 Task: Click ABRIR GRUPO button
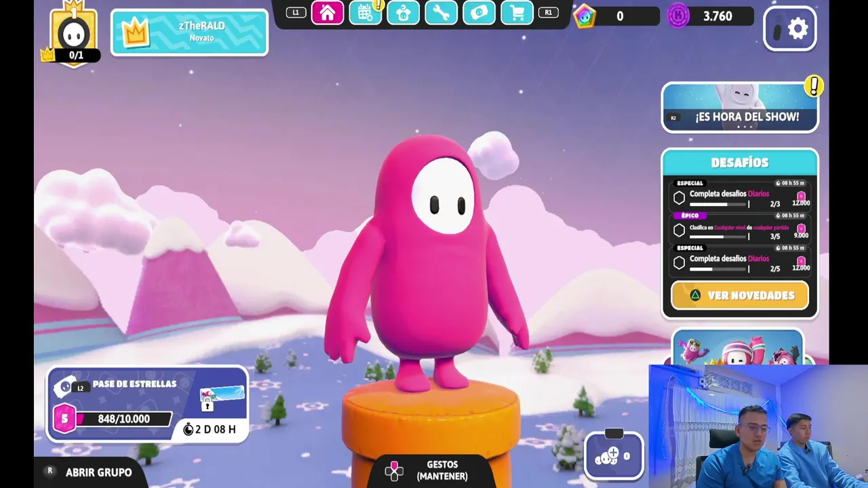[x=89, y=472]
